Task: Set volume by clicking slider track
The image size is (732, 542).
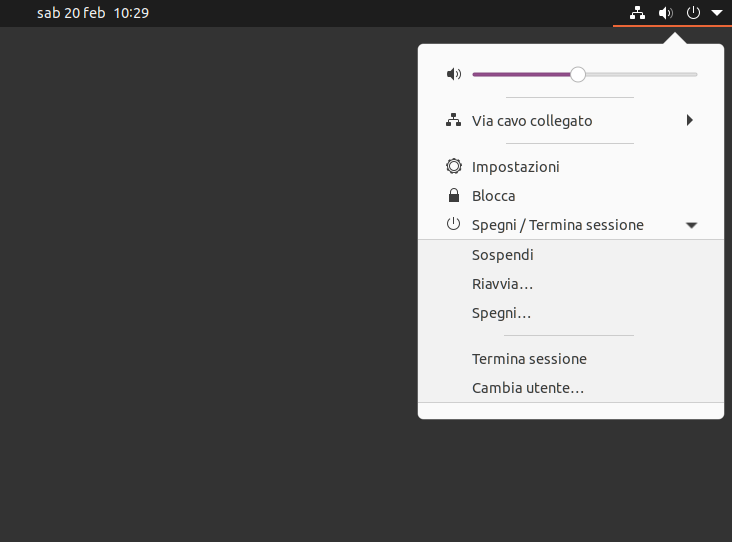Action: click(x=585, y=75)
